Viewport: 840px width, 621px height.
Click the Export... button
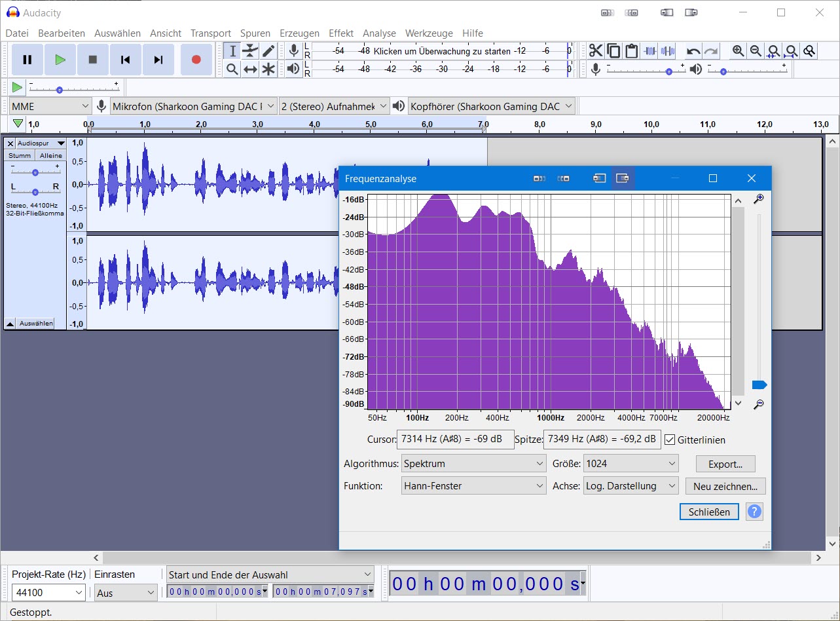click(725, 464)
